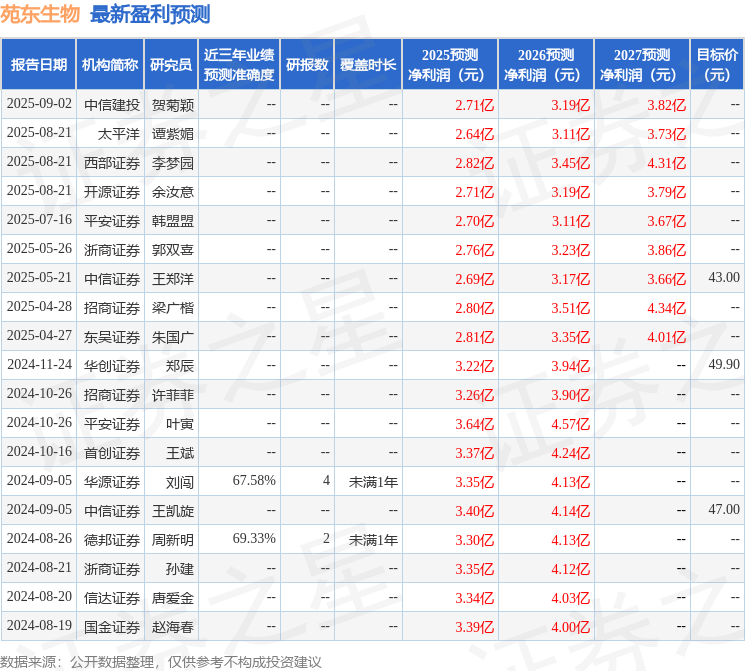Viewport: 745px width, 671px height.
Task: Click the 苑东生物 title text
Action: coord(40,14)
